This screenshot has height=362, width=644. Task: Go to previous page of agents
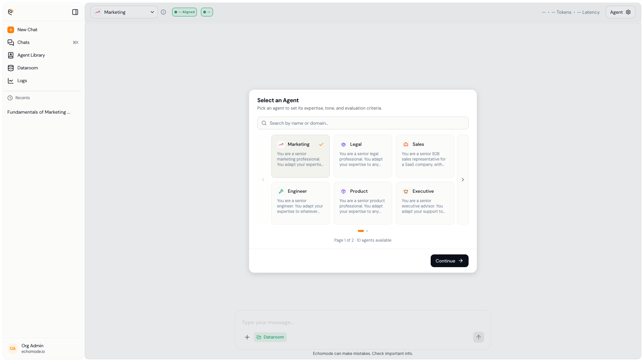pos(263,180)
